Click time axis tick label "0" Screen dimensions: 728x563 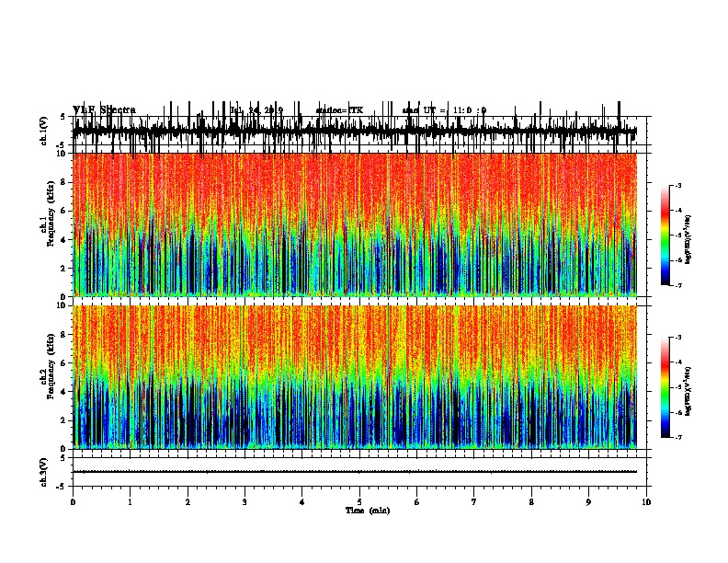coord(73,502)
